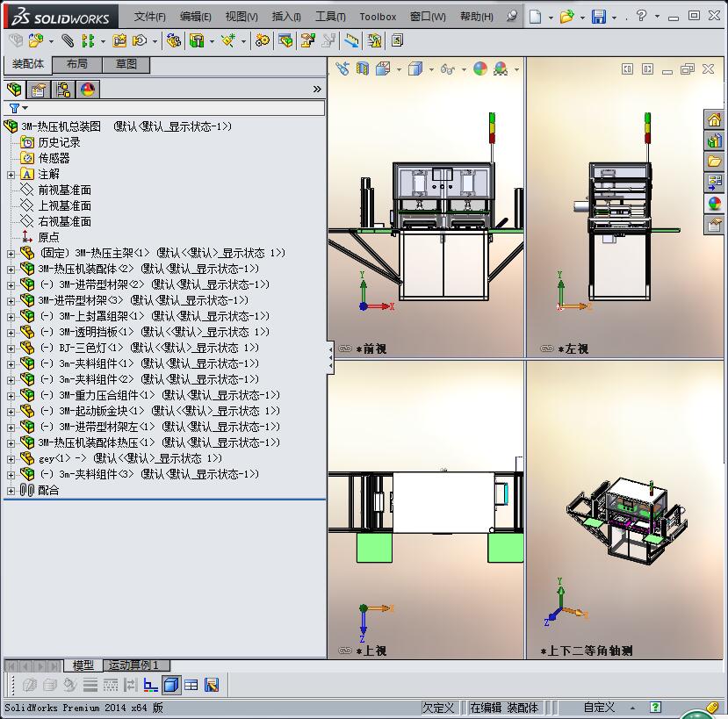Expand the gey<1> tree node
The image size is (728, 719).
click(11, 459)
